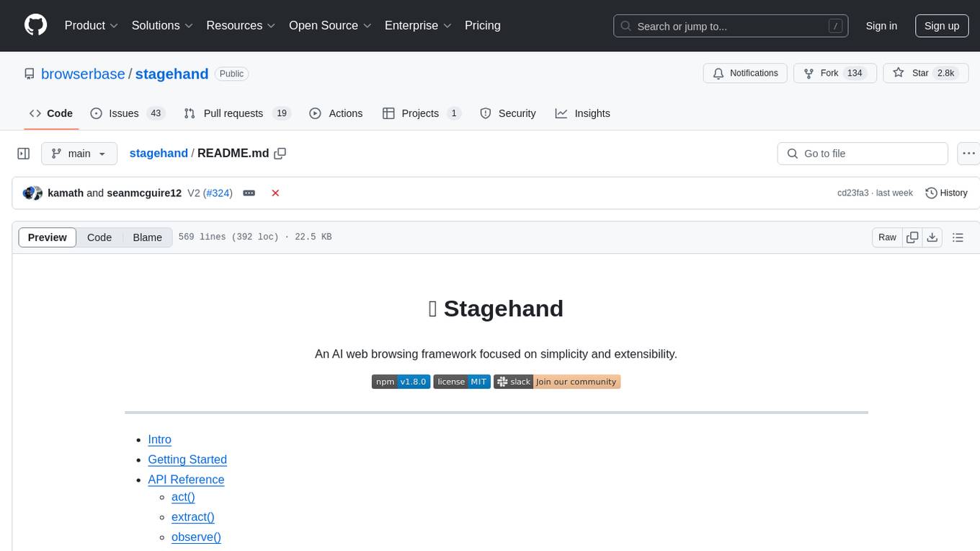Focus the Go to file input
The width and height of the screenshot is (980, 551).
863,154
